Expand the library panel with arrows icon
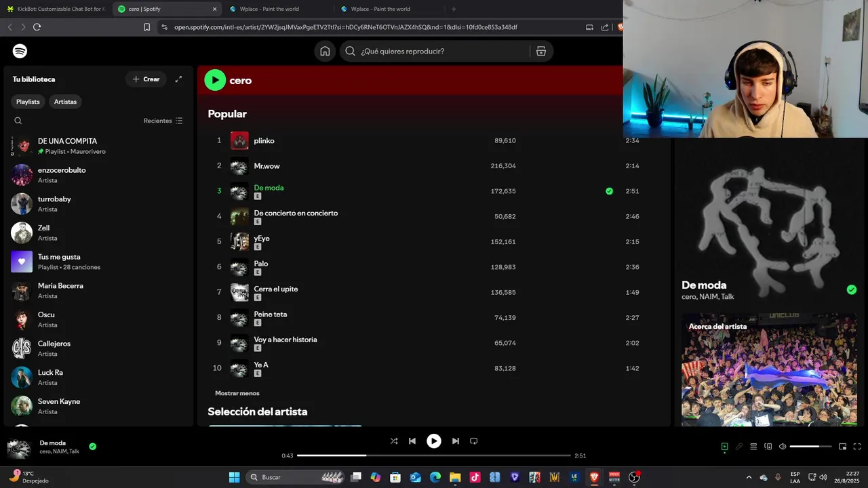868x488 pixels. click(178, 79)
